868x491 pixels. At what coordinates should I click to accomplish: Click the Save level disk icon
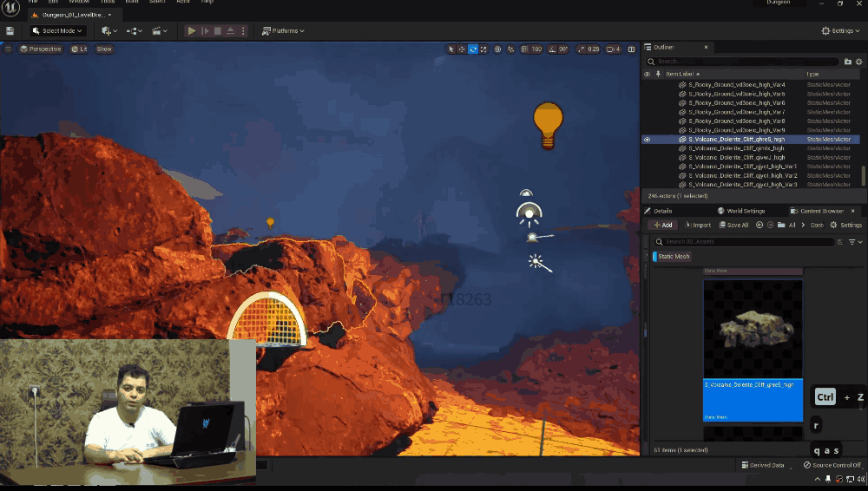pyautogui.click(x=10, y=30)
